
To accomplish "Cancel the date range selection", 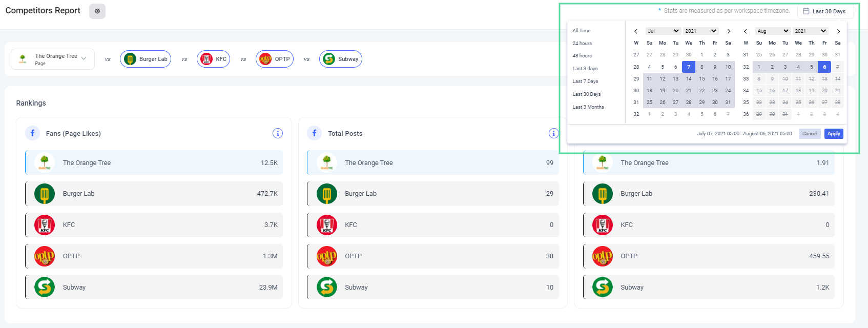I will coord(810,134).
